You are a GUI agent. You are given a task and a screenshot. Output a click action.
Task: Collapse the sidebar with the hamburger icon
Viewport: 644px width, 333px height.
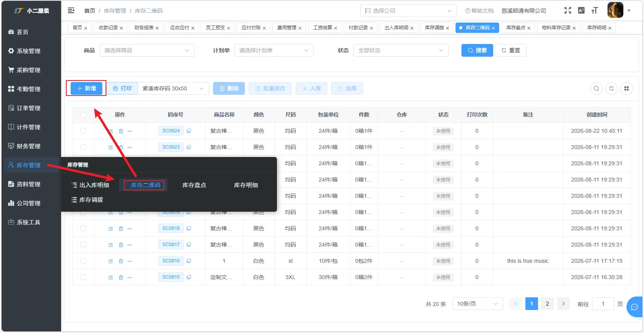point(71,11)
